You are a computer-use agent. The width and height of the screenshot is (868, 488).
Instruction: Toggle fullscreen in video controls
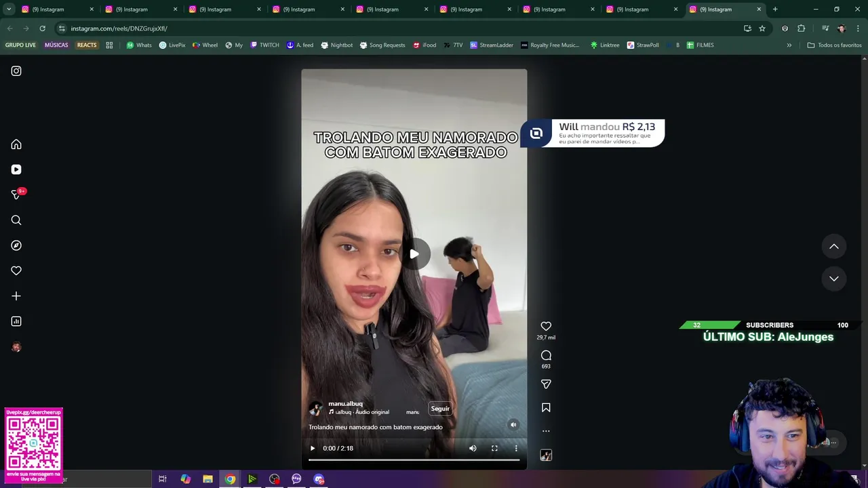(494, 448)
